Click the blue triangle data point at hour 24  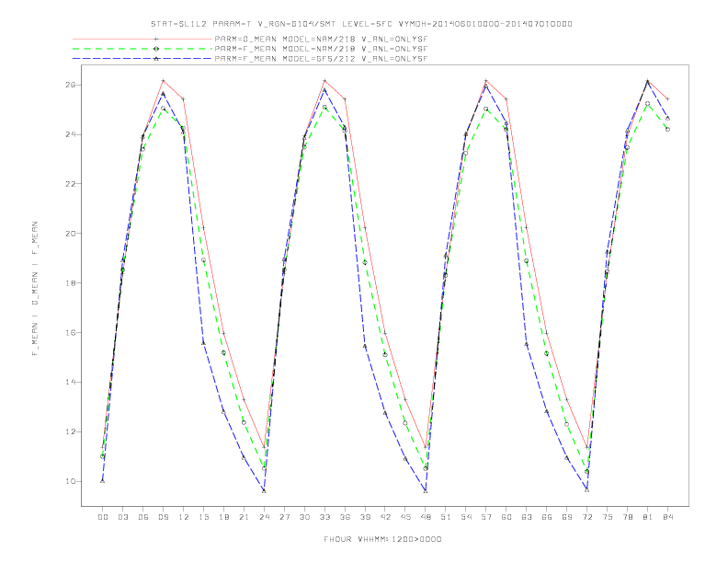point(264,490)
